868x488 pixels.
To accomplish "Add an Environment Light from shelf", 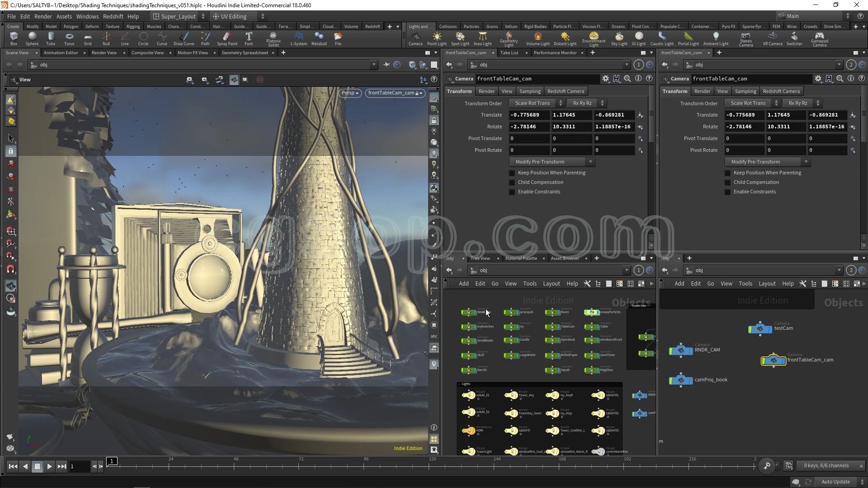I will [x=594, y=38].
